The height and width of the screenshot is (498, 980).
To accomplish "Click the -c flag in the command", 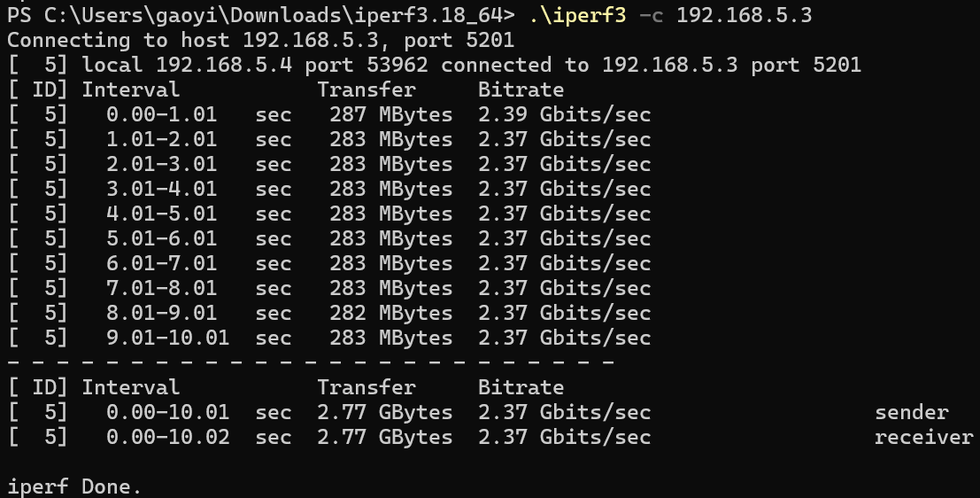I will [651, 15].
